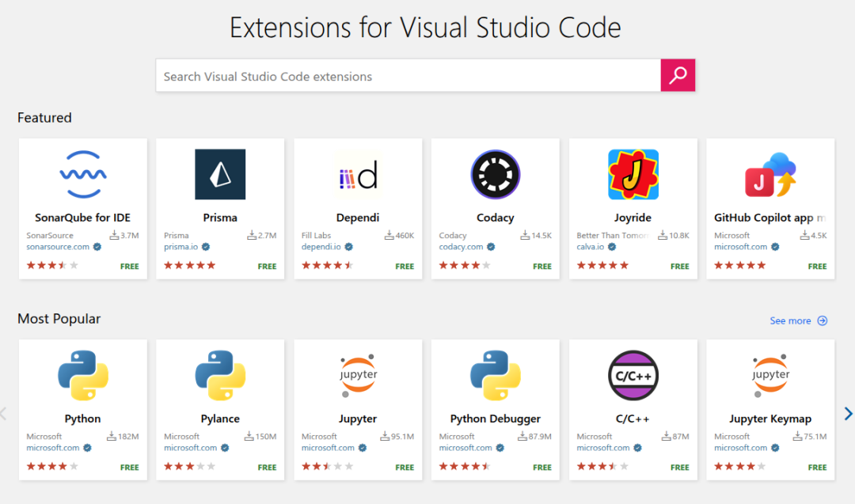Click verified badge next to dependi.io

point(348,247)
